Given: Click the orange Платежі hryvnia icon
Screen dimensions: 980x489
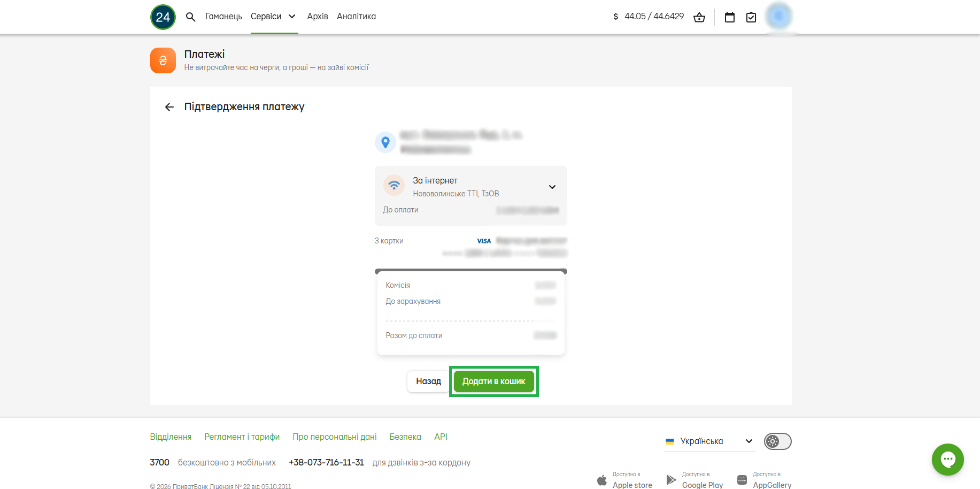Looking at the screenshot, I should [163, 60].
